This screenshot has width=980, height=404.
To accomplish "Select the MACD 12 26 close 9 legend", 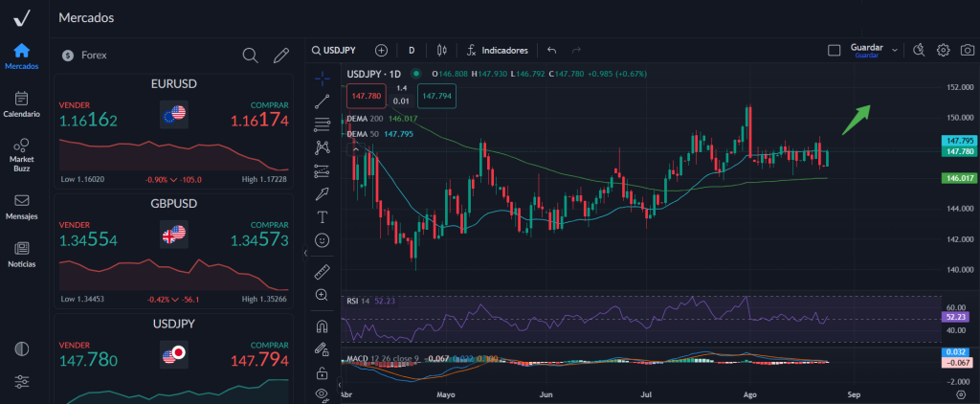I will [383, 359].
